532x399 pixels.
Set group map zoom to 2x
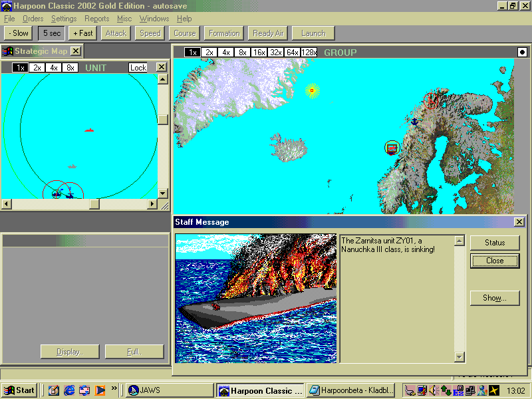tap(209, 53)
